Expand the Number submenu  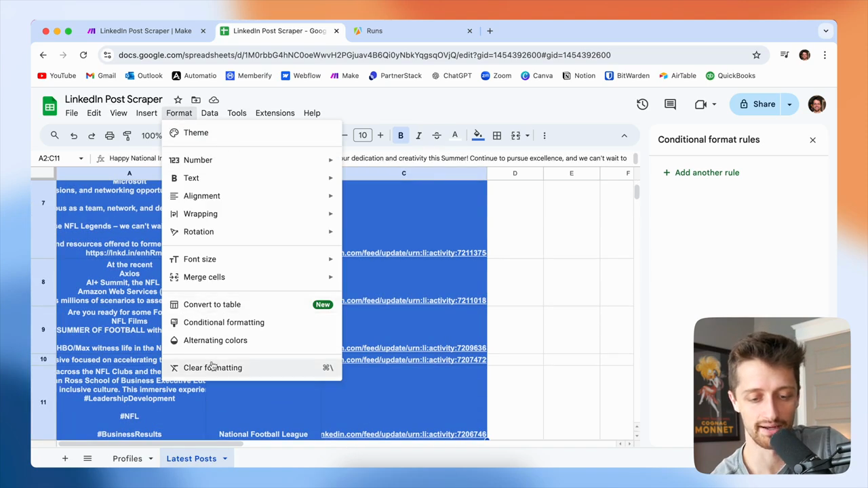pos(252,160)
